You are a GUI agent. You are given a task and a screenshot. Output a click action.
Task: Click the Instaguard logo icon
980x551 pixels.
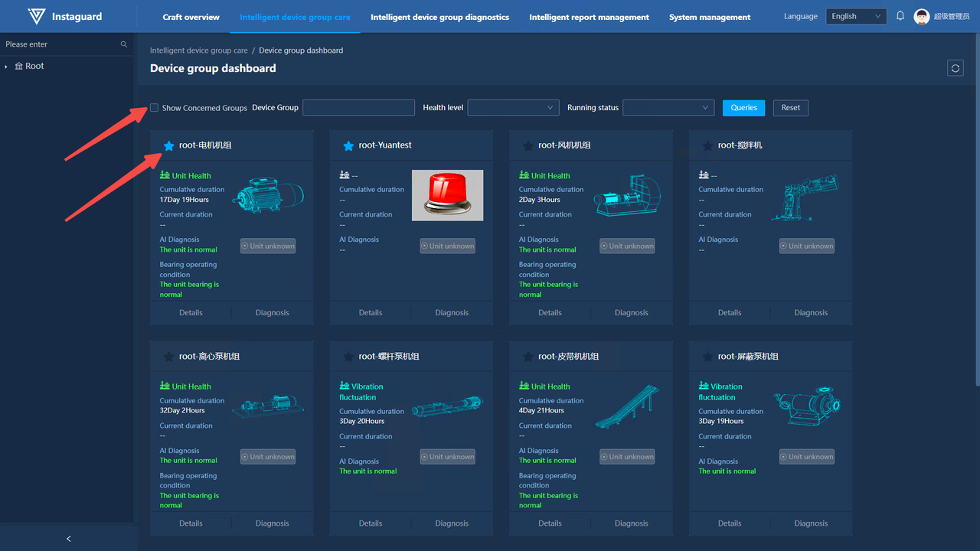point(36,16)
